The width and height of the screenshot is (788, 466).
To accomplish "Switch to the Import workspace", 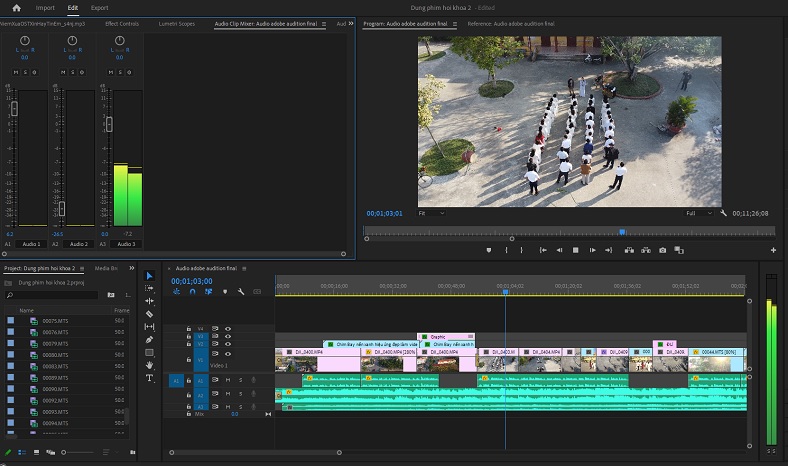I will (45, 8).
